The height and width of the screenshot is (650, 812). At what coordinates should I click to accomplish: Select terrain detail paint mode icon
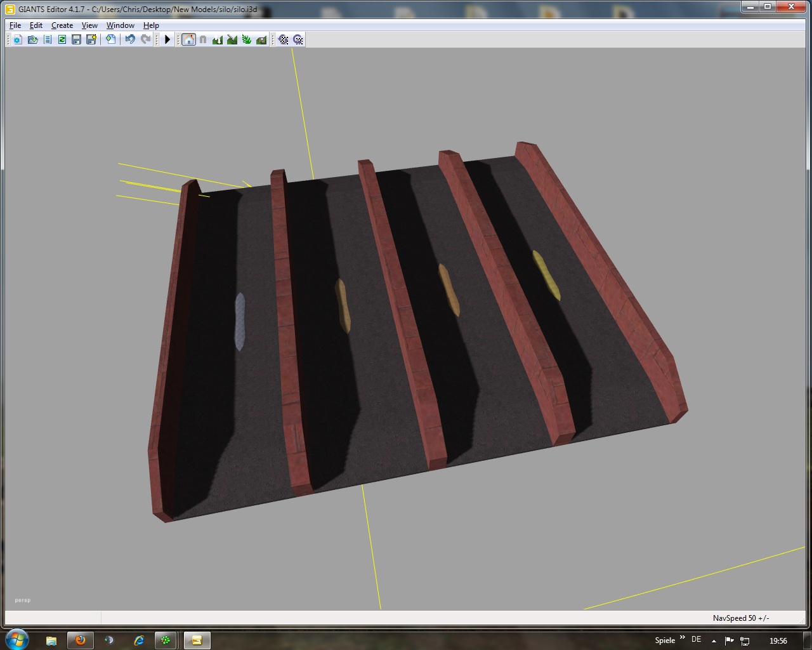[232, 39]
